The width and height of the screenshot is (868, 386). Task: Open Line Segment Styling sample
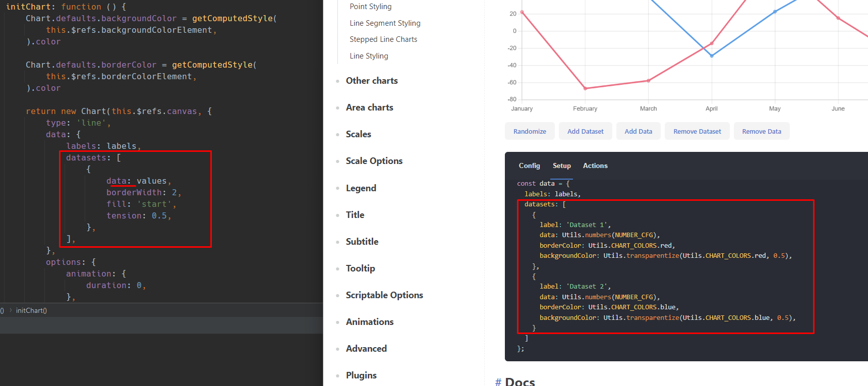pyautogui.click(x=385, y=23)
